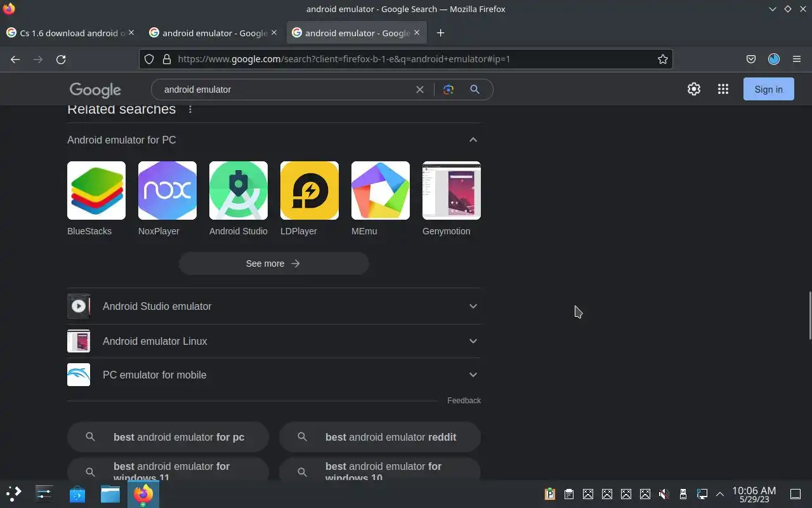Open the clock and calendar widget
The height and width of the screenshot is (508, 812).
pyautogui.click(x=754, y=494)
